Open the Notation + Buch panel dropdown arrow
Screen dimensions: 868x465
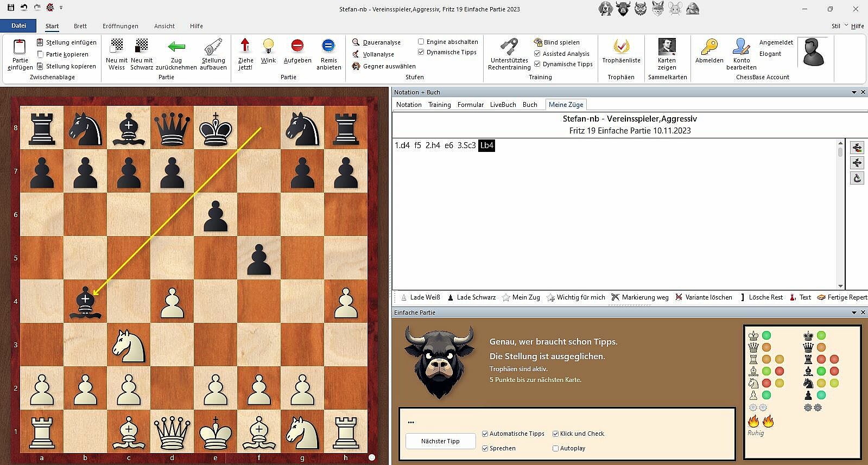pyautogui.click(x=853, y=92)
